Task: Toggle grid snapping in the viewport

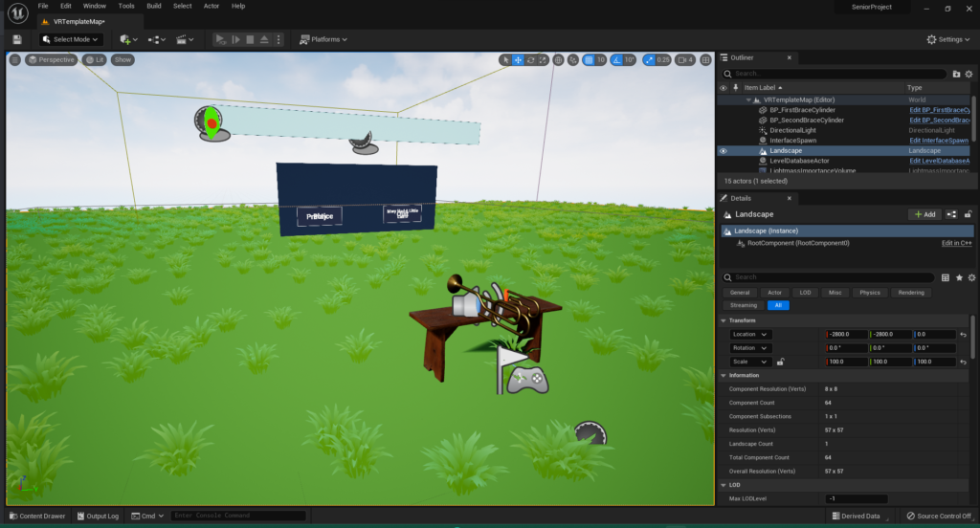Action: pos(589,59)
